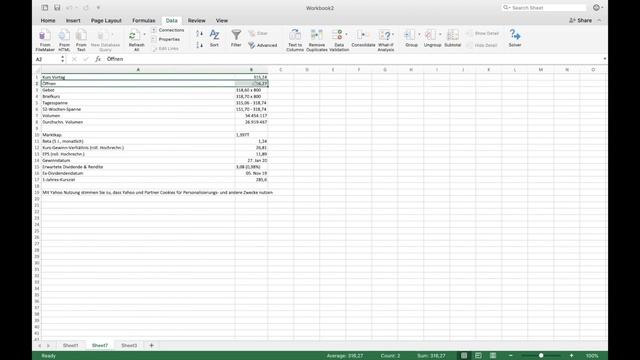This screenshot has height=360, width=640.
Task: Open the Insert tab
Action: 73,20
